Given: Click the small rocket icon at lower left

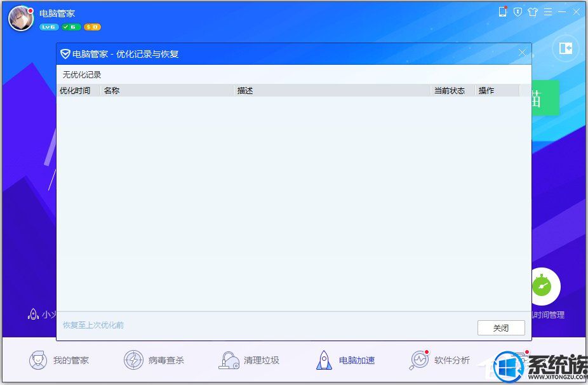Looking at the screenshot, I should pyautogui.click(x=33, y=314).
